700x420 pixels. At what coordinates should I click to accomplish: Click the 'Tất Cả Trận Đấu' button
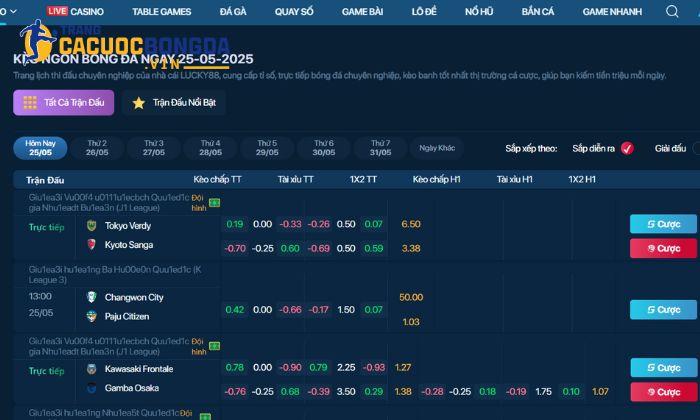[x=63, y=102]
